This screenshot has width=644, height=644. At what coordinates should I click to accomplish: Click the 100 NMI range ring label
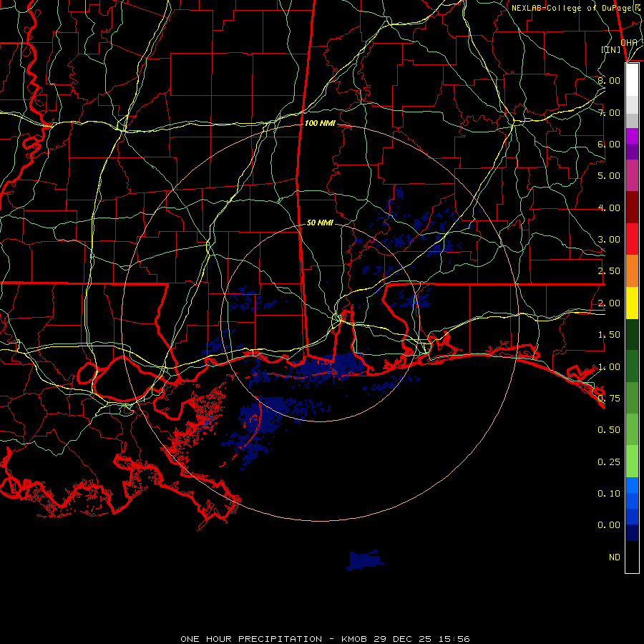320,123
